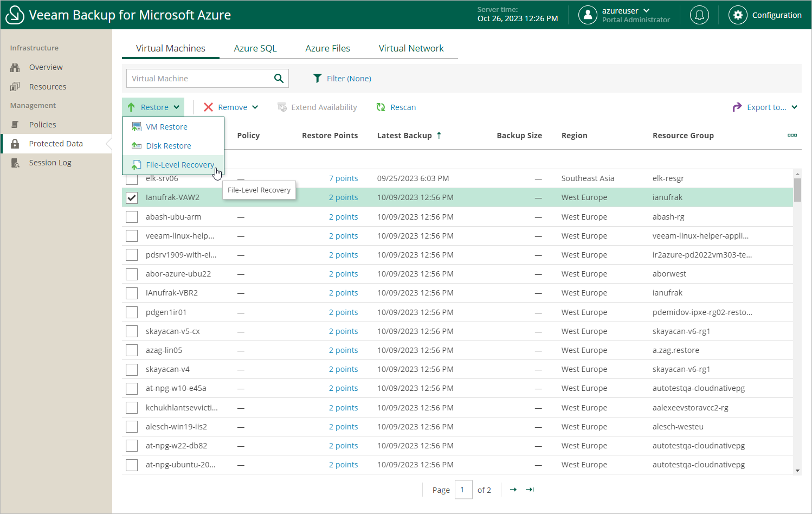Click the File-Level Recovery menu icon
812x514 pixels.
point(137,165)
